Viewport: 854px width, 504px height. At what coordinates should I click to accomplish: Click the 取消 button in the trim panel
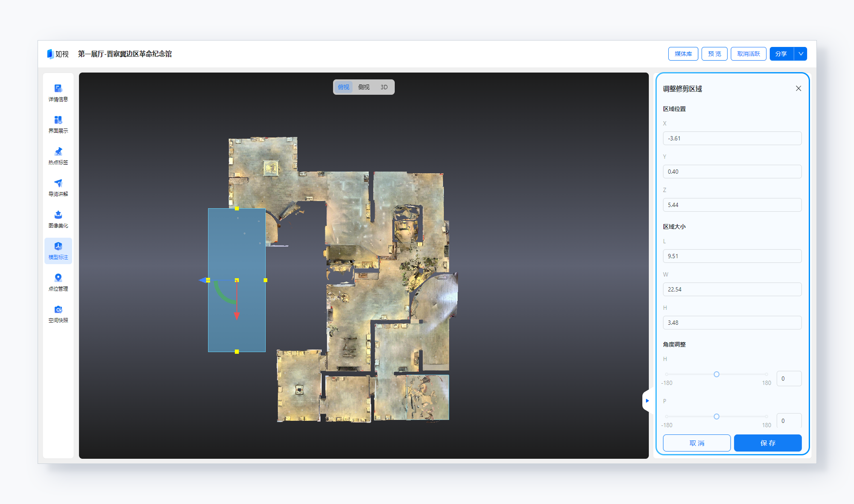(697, 443)
